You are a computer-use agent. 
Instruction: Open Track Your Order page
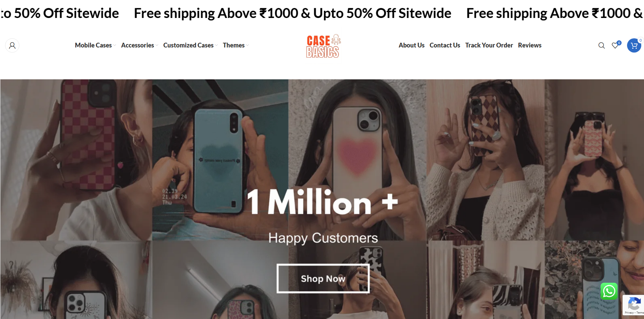(x=489, y=45)
